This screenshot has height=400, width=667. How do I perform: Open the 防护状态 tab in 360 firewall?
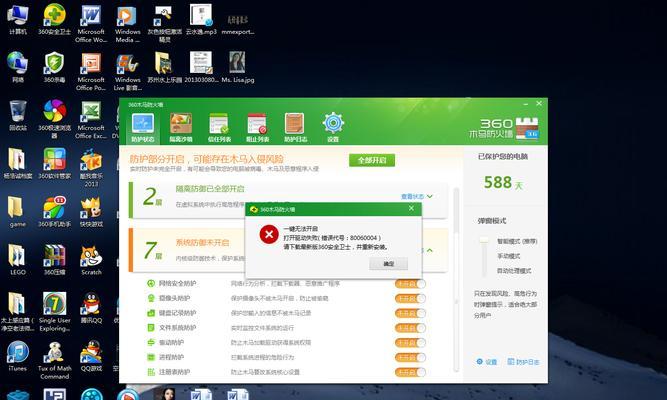[143, 127]
